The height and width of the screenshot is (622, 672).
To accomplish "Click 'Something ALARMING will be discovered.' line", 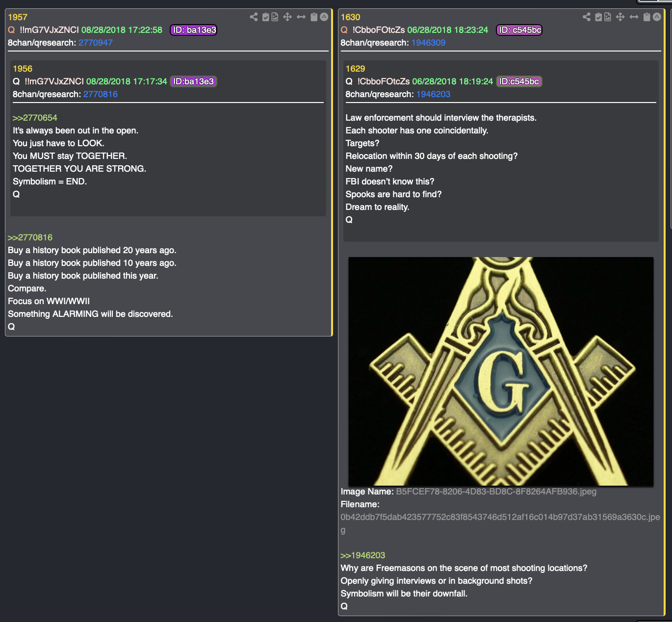I will [90, 314].
